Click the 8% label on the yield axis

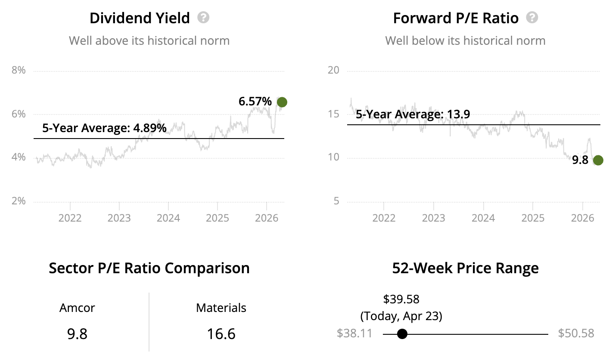coord(19,70)
